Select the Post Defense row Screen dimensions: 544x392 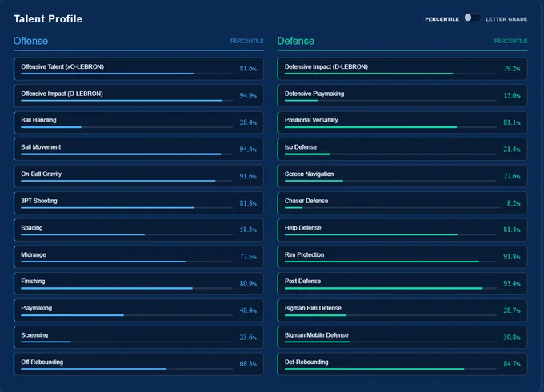[402, 283]
